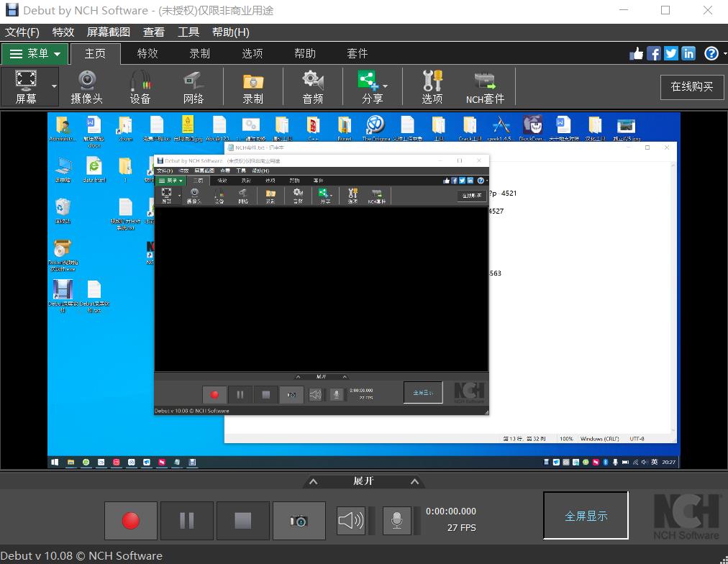728x564 pixels.
Task: Select the 摄像头 webcam source
Action: [87, 87]
